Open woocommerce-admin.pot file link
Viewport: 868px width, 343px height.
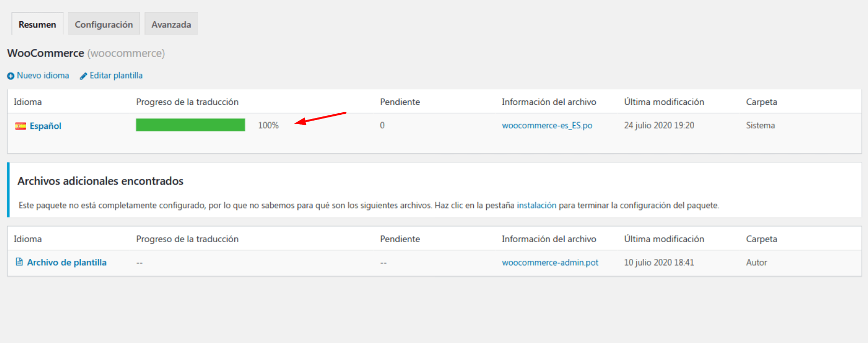pyautogui.click(x=550, y=262)
